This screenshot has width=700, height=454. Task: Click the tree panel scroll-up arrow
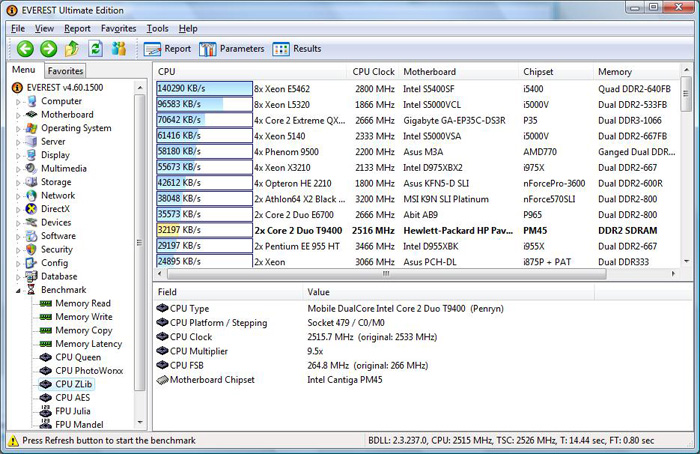(140, 87)
